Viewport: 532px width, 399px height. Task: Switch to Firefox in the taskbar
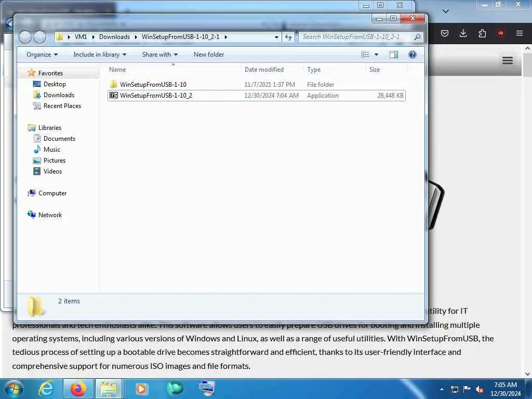78,389
